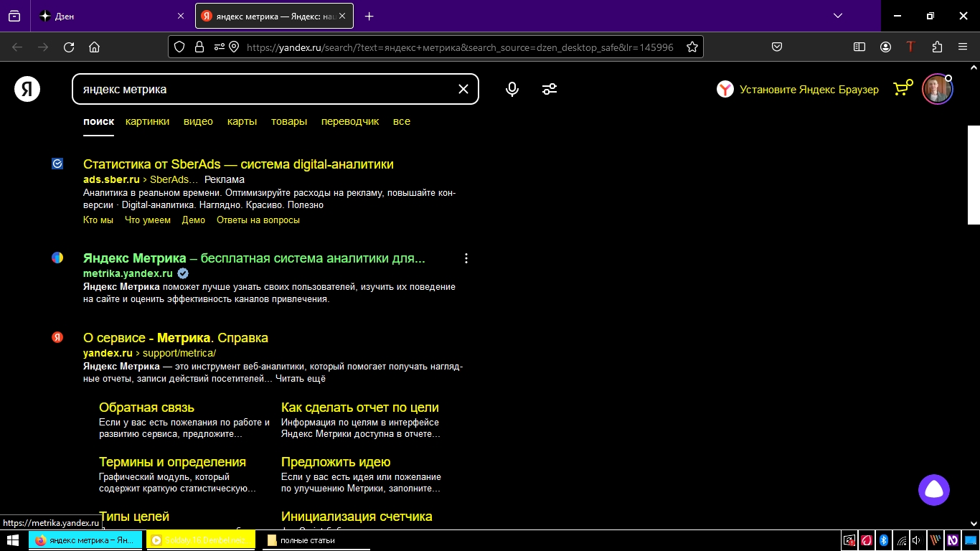
Task: Go to the browser home page
Action: [x=94, y=47]
